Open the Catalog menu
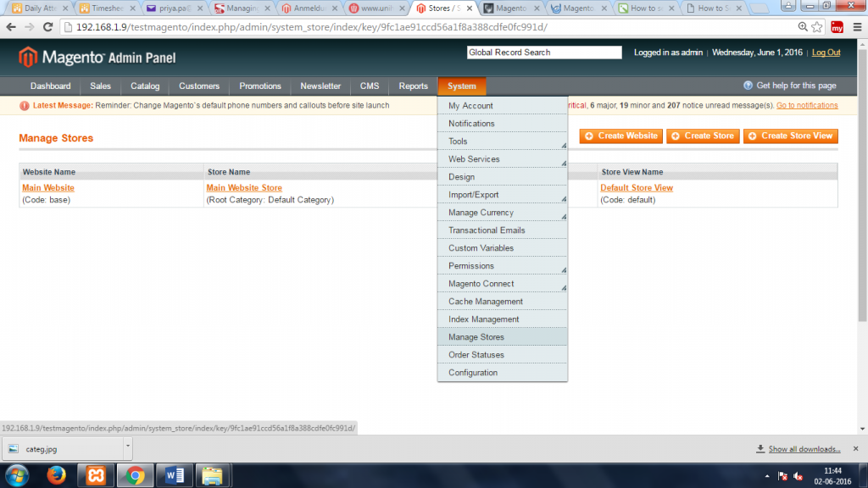868x488 pixels. 144,86
